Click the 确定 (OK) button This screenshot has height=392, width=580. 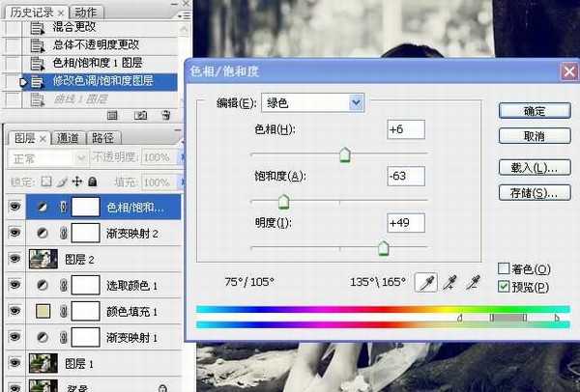pos(533,111)
